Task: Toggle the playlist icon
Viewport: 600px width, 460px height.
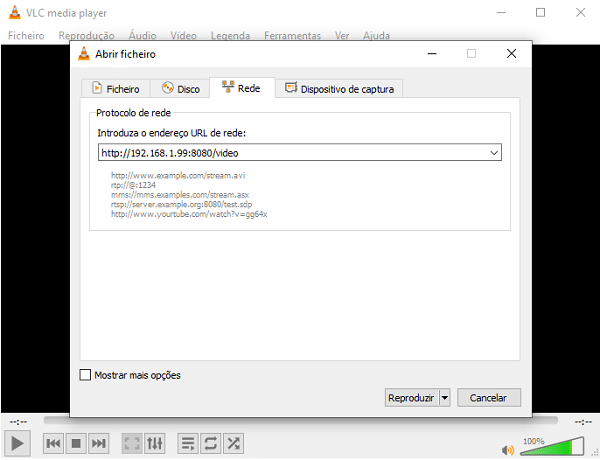Action: pyautogui.click(x=188, y=444)
